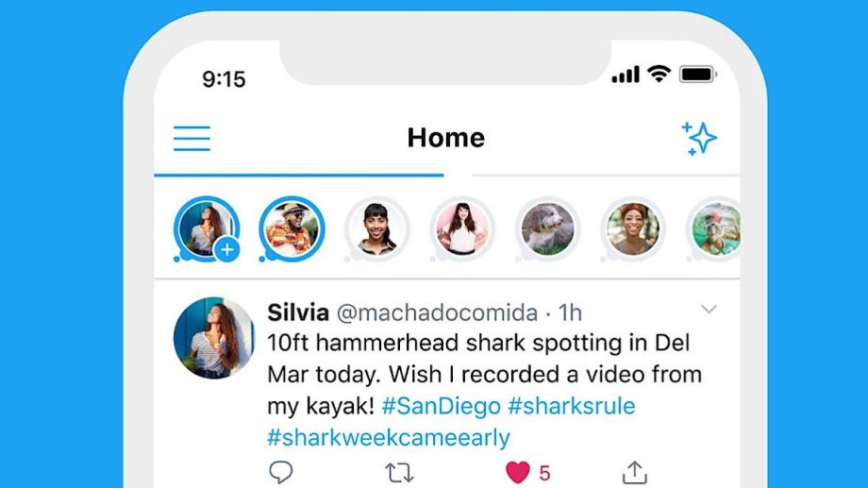View fleet of smiling red-haired woman

[633, 228]
